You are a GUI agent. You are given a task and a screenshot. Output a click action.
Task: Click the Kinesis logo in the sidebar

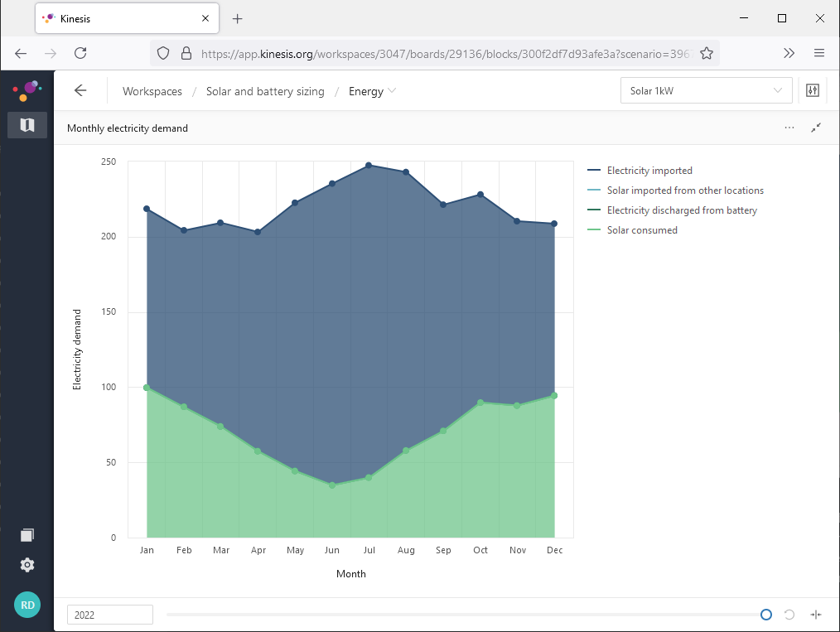click(x=27, y=90)
